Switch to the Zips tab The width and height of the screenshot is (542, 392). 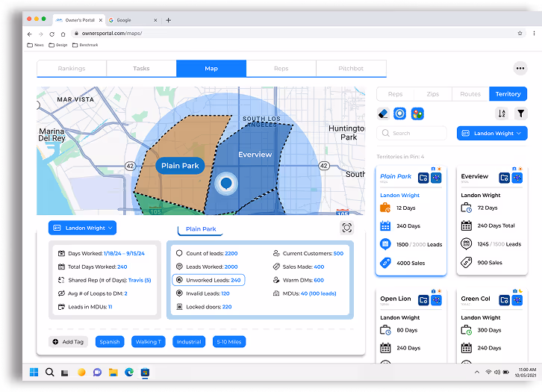(433, 94)
